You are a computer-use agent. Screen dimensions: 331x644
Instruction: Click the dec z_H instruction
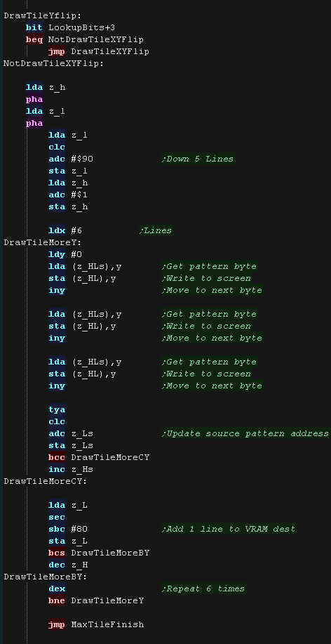(68, 565)
